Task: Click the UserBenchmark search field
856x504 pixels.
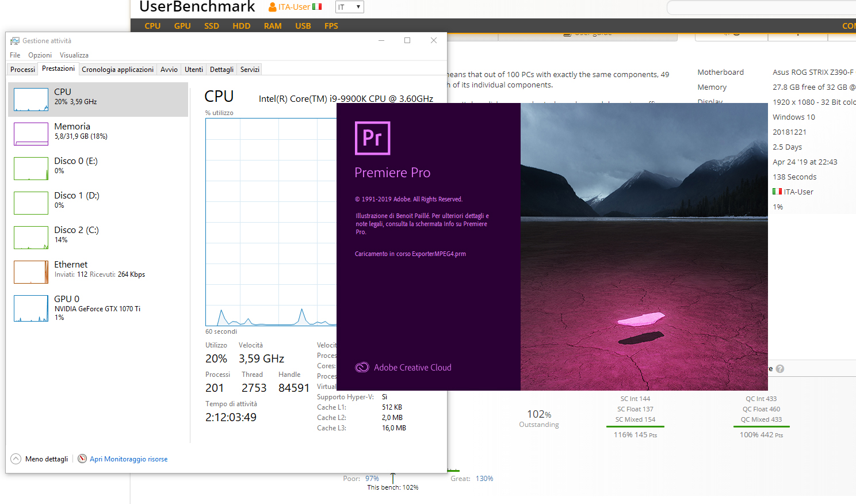Action: coord(761,7)
